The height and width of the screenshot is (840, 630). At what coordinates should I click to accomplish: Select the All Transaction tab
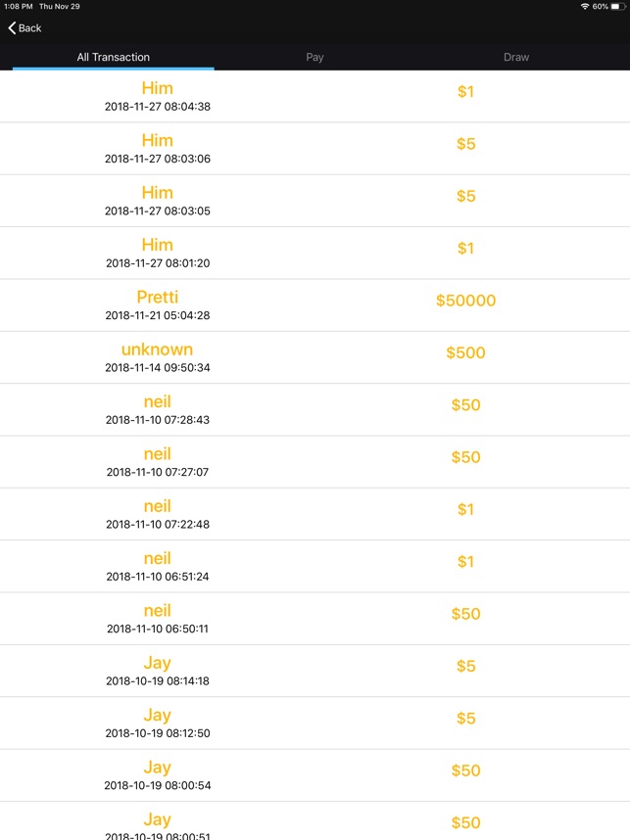click(x=113, y=57)
